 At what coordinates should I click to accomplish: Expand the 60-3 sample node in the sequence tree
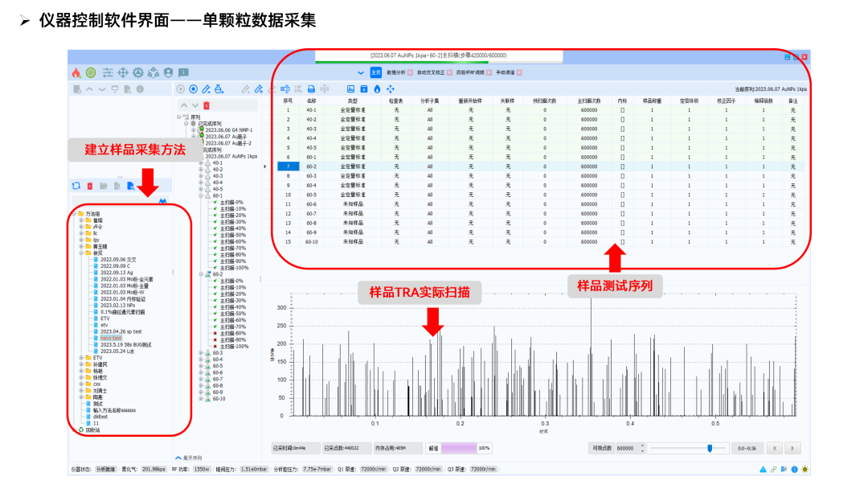pyautogui.click(x=201, y=353)
